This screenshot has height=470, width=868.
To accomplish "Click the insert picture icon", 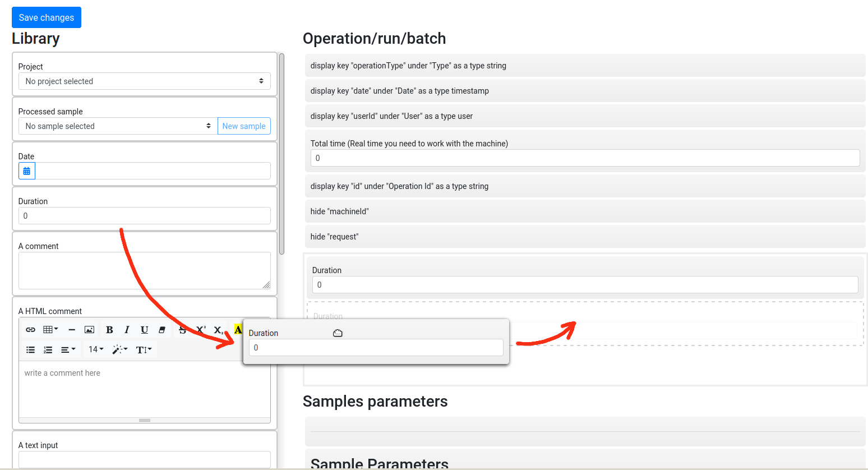I will 89,330.
